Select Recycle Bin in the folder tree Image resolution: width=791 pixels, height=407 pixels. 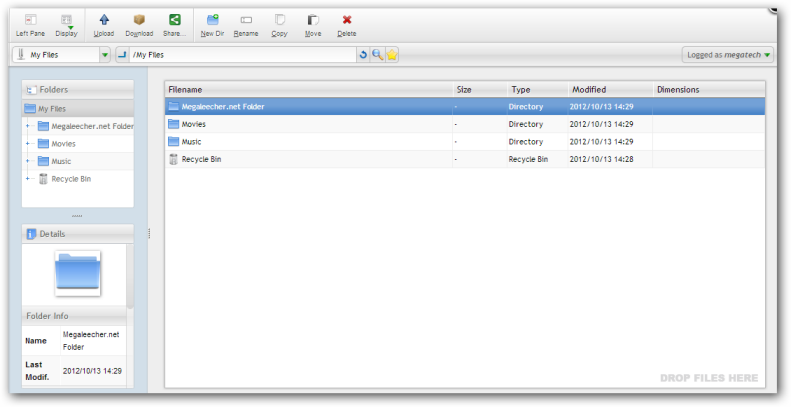tap(71, 179)
